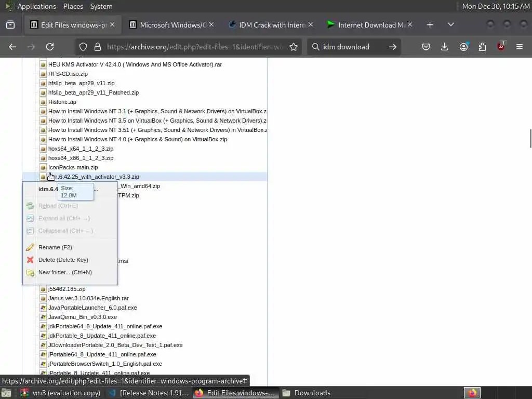The height and width of the screenshot is (399, 532).
Task: Bookmark this page with the star icon
Action: click(x=294, y=47)
